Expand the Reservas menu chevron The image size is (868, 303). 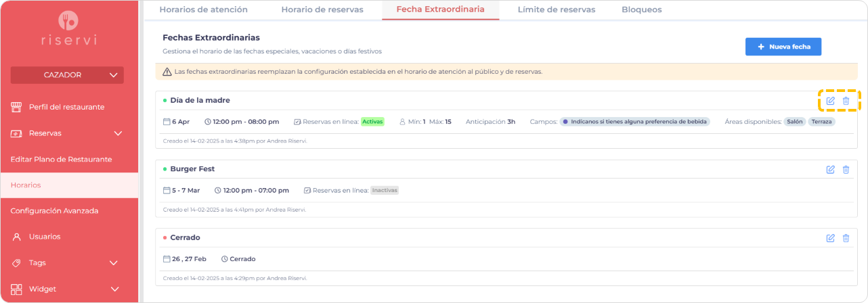[x=118, y=133]
